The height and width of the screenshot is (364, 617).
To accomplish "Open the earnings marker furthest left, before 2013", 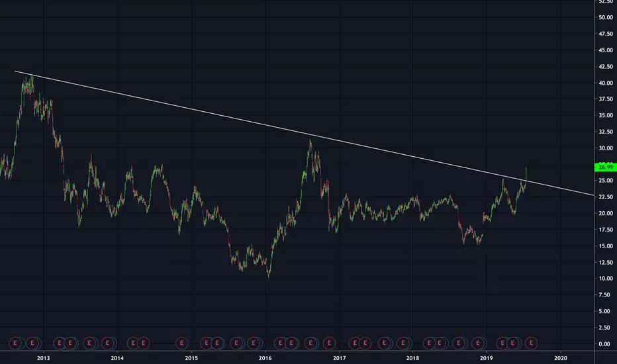I will 15,343.
